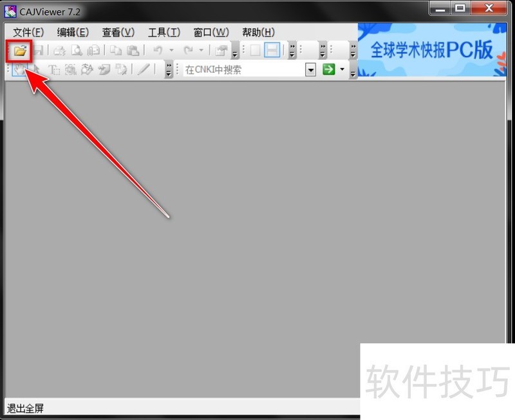Select the Hand pan tool
The image size is (515, 420).
(20, 69)
